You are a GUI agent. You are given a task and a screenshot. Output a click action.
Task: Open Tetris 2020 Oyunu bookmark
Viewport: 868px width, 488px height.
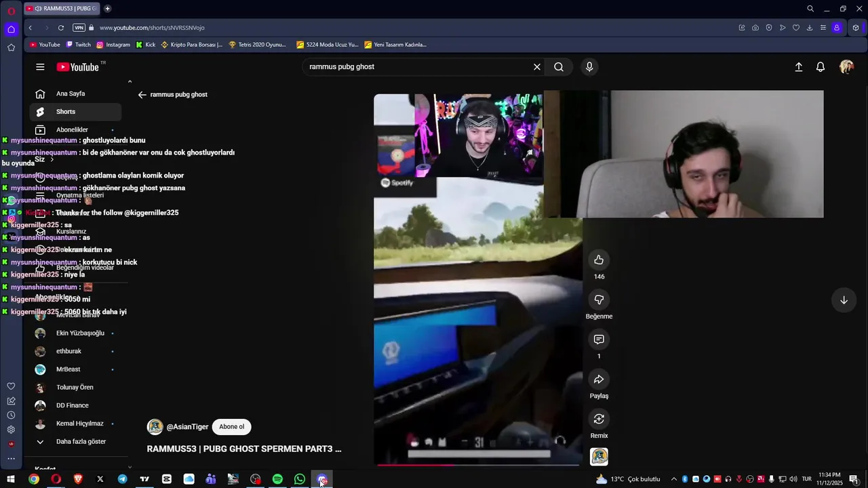point(258,45)
